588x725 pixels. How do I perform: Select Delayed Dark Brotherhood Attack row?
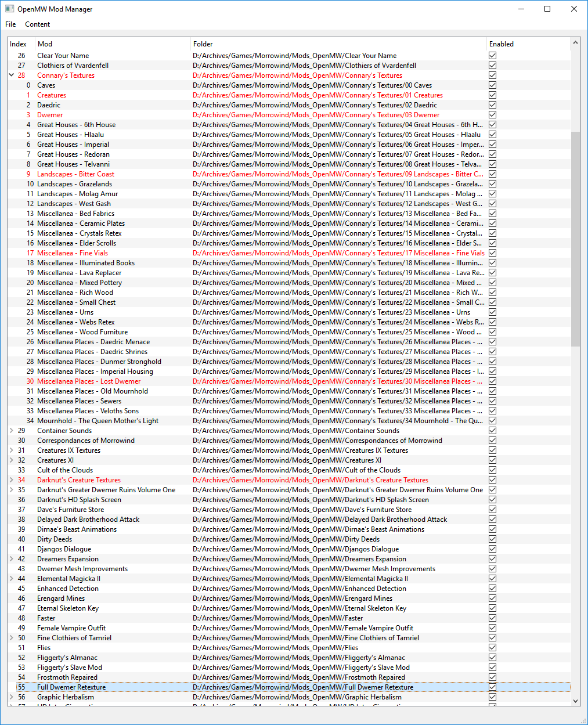point(289,520)
